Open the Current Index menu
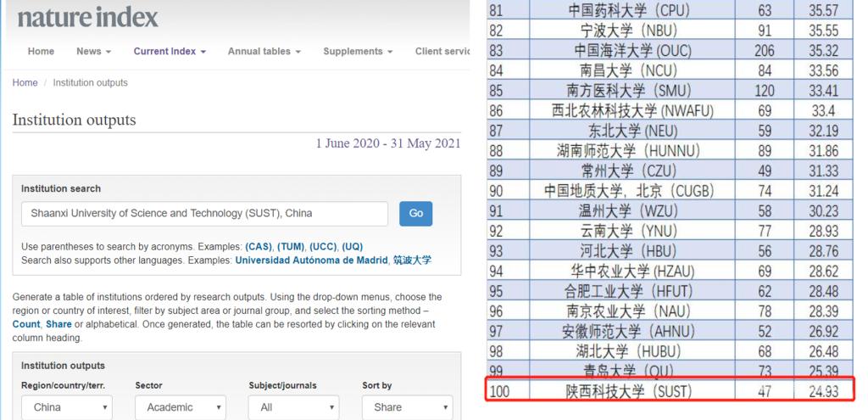 (x=170, y=52)
